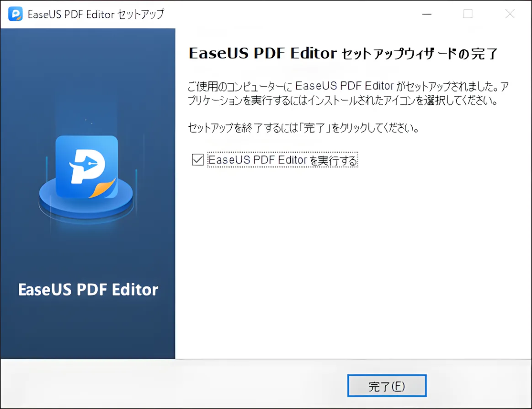Finish the installation with the bottom button
Viewport: 532px width, 409px height.
387,385
